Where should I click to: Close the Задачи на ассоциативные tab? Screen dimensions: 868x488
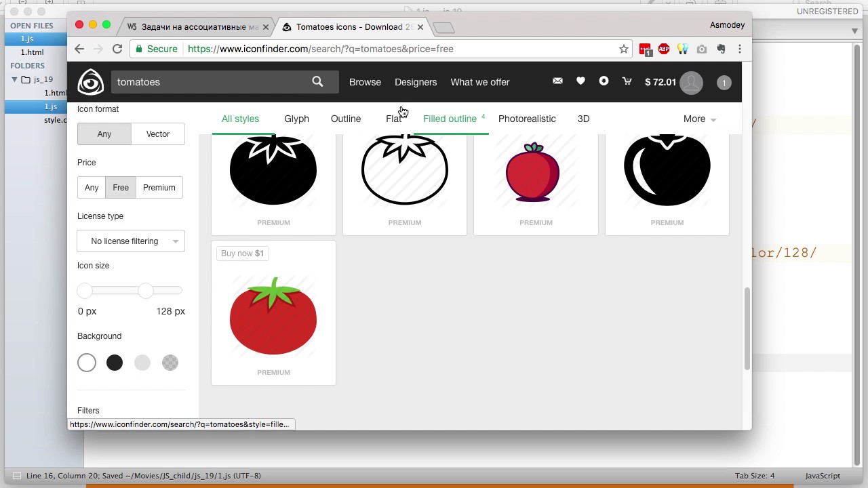pos(266,27)
